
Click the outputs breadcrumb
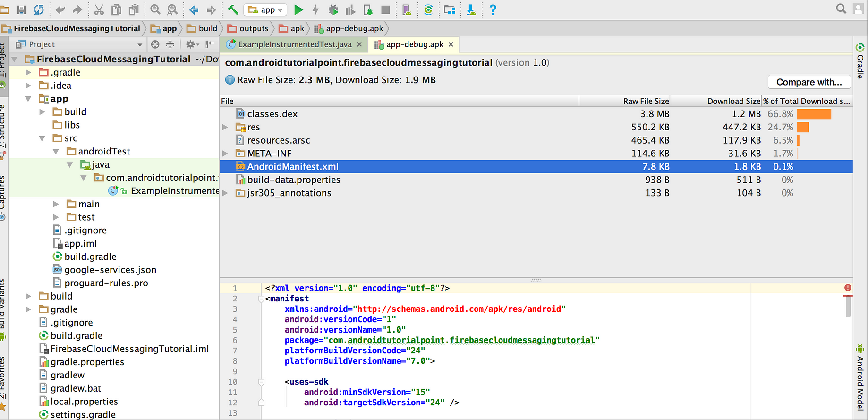tap(248, 28)
